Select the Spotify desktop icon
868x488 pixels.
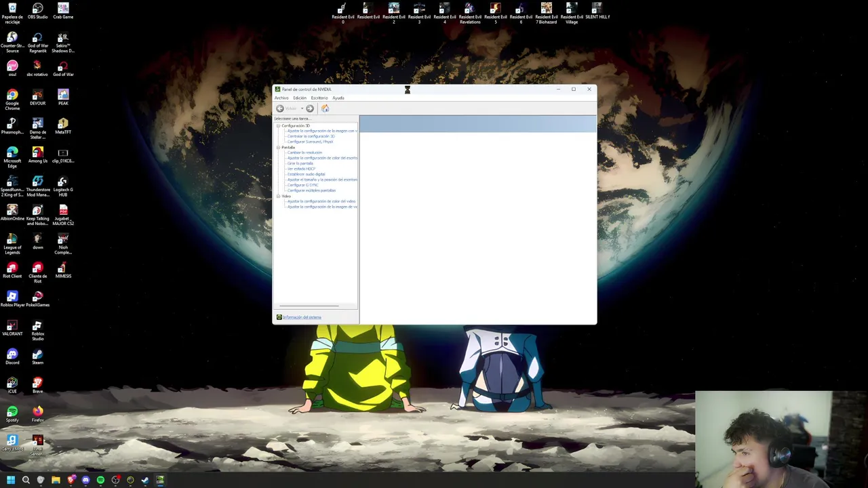(12, 414)
